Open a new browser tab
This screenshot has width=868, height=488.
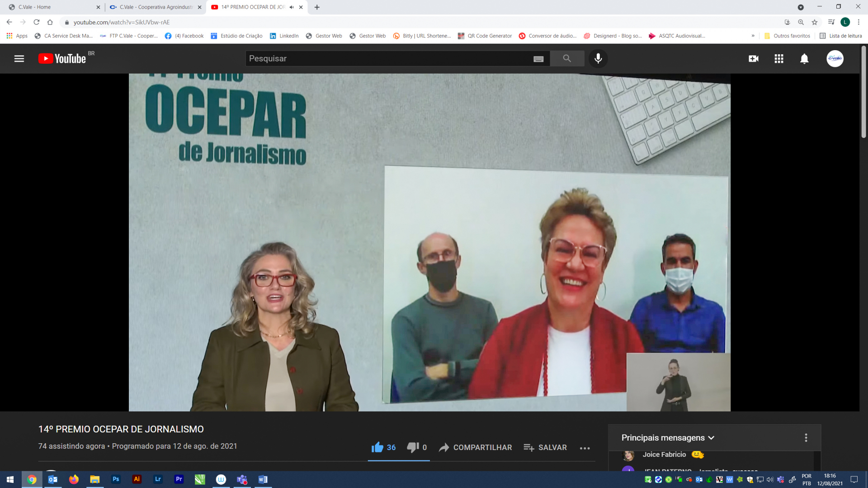(x=317, y=7)
